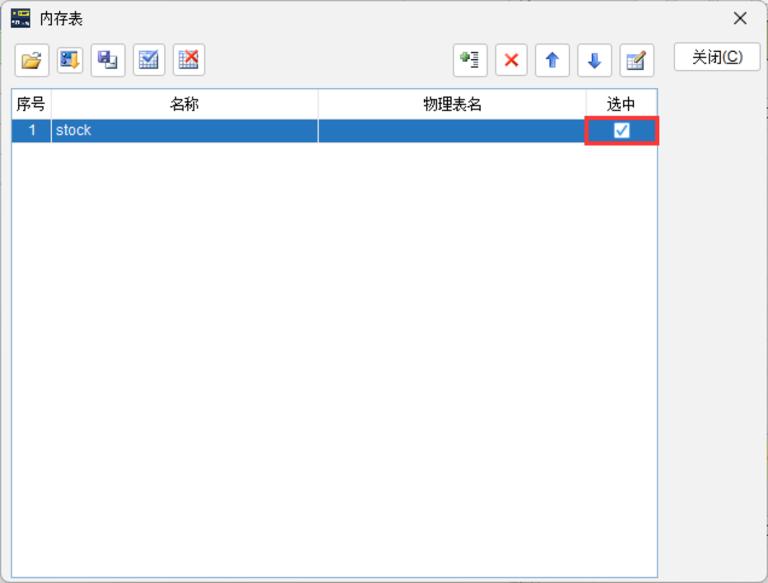This screenshot has width=768, height=583.
Task: Click the 关闭(C) button
Action: coord(717,57)
